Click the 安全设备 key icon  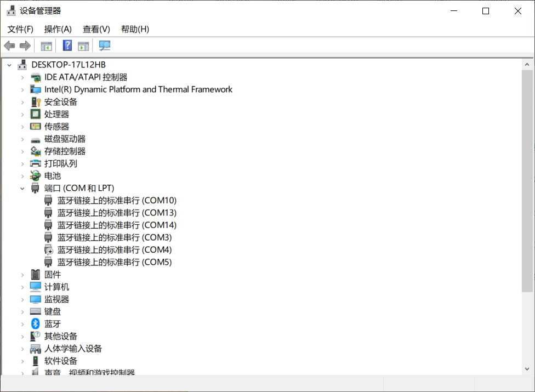(36, 102)
